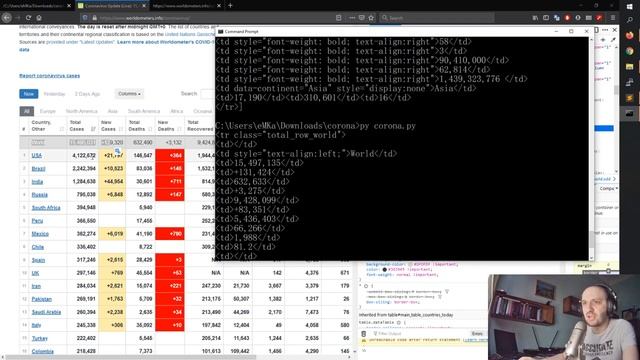This screenshot has height=360, width=640.
Task: Open page actions three-dot menu in address bar
Action: (x=352, y=18)
